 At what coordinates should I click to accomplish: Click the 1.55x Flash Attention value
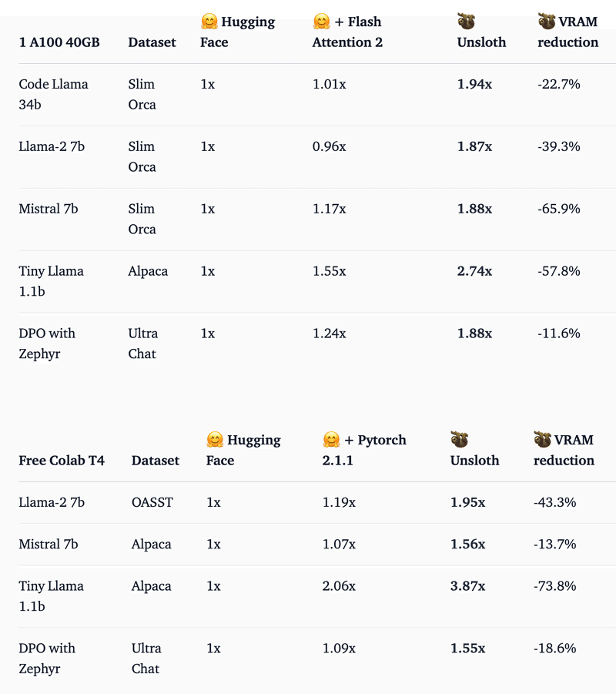point(330,271)
